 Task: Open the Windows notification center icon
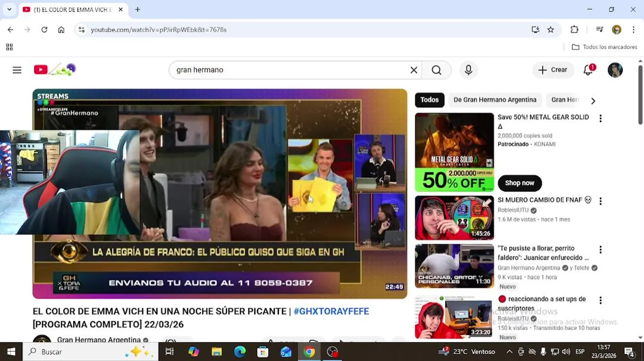[x=629, y=352]
